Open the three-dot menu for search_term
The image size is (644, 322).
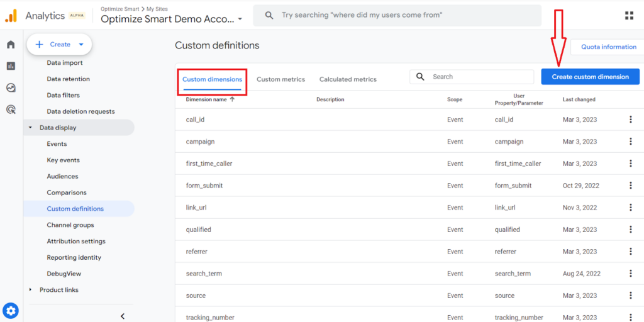click(x=630, y=273)
